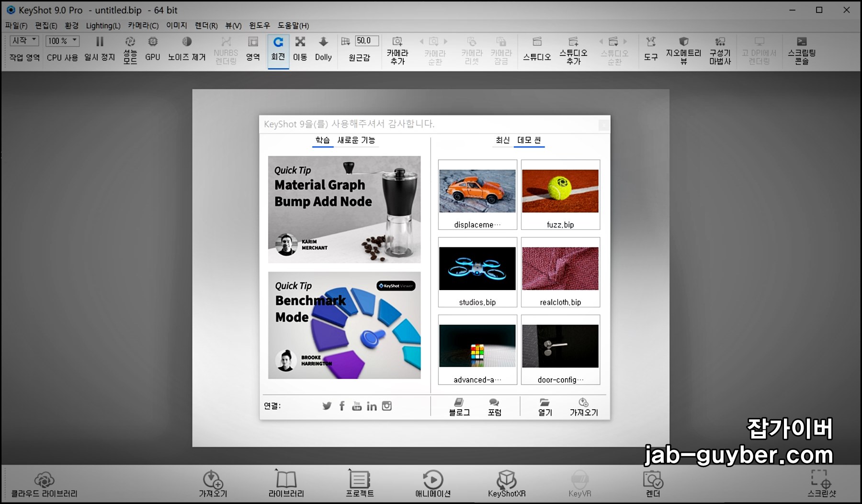Viewport: 862px width, 504px height.
Task: Open the realcloth.bip demo scene
Action: point(560,272)
